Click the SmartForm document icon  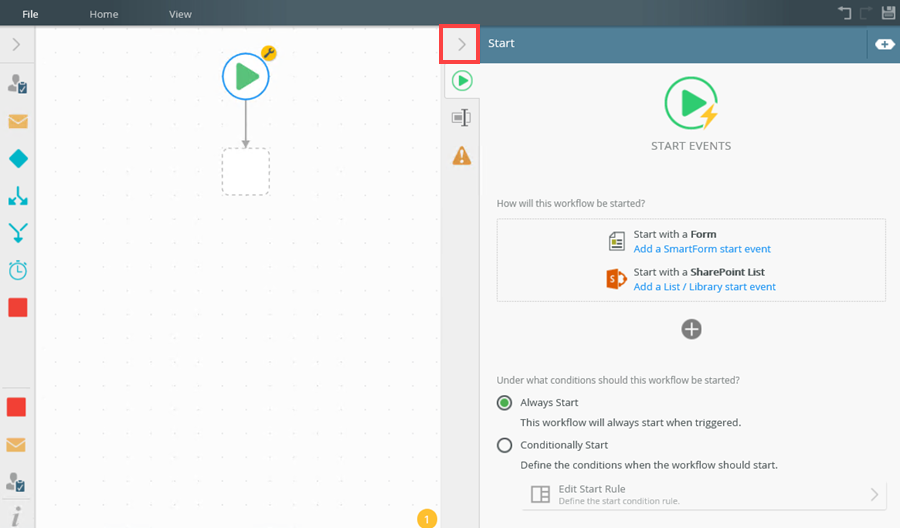pyautogui.click(x=616, y=241)
